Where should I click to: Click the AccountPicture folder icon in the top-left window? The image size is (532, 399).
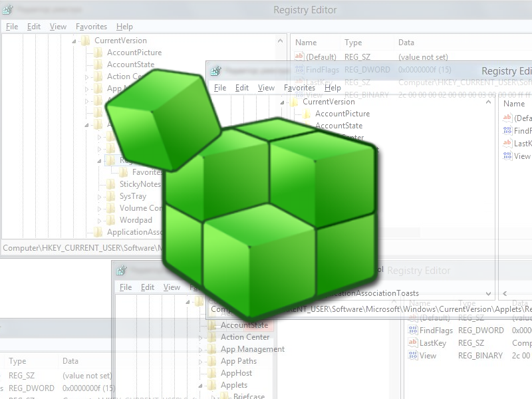(98, 53)
